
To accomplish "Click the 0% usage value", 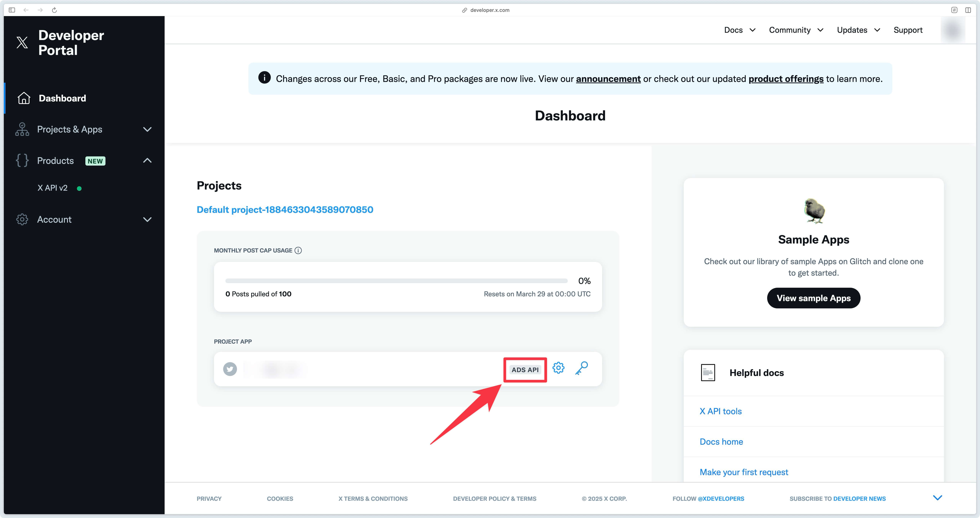I will point(584,281).
